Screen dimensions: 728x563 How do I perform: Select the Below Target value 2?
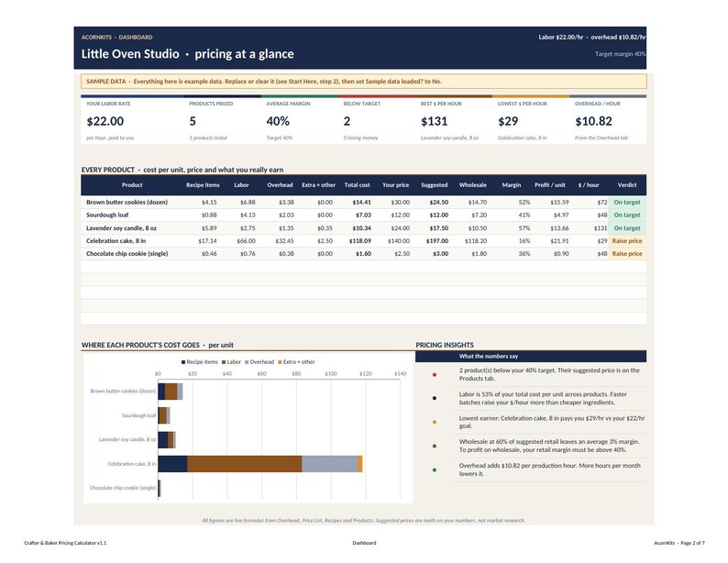(347, 121)
